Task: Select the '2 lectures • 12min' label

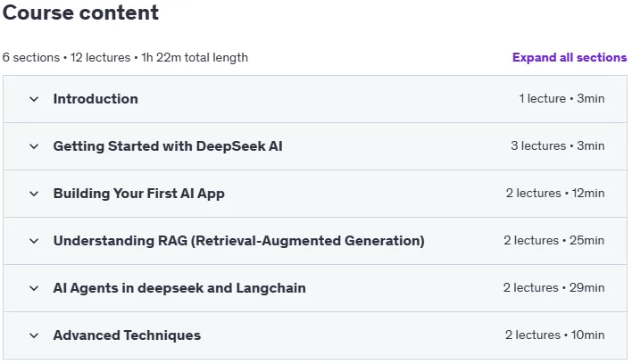Action: (555, 194)
